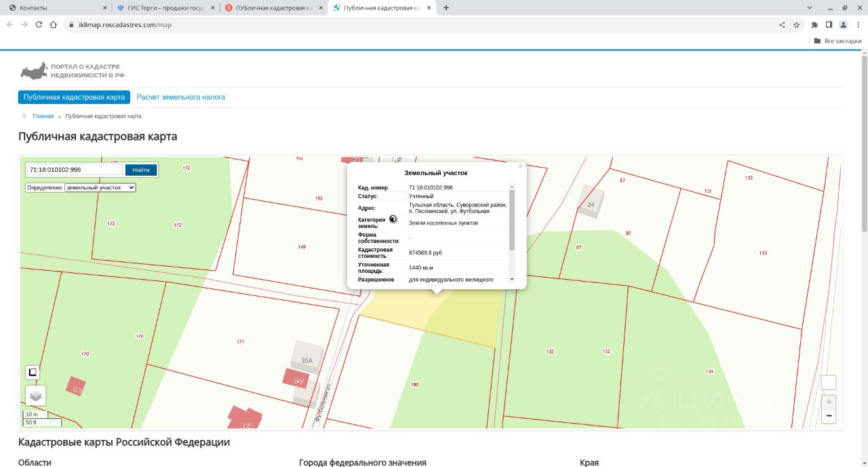Screen dimensions: 868x467
Task: Go back to the previous page
Action: point(9,24)
